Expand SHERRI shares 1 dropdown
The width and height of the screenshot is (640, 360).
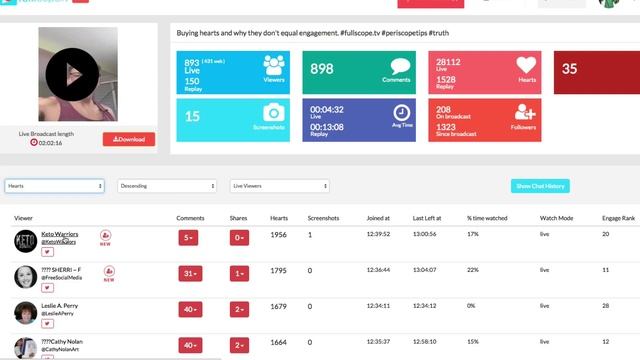(x=239, y=273)
